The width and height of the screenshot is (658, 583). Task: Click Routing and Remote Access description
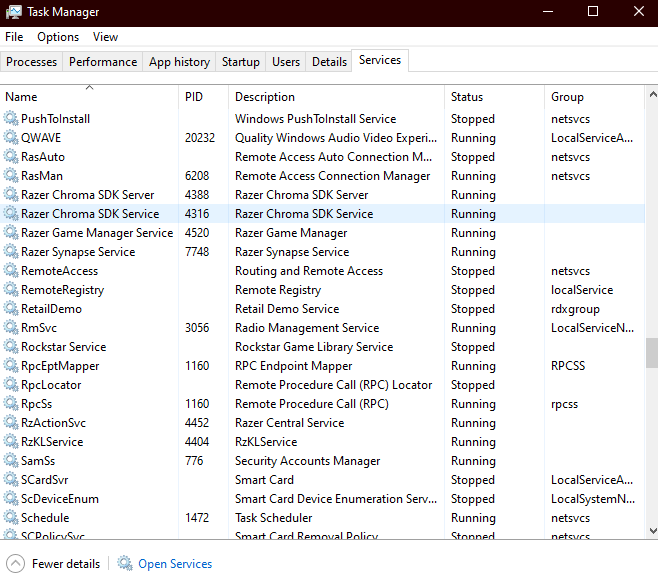point(309,271)
